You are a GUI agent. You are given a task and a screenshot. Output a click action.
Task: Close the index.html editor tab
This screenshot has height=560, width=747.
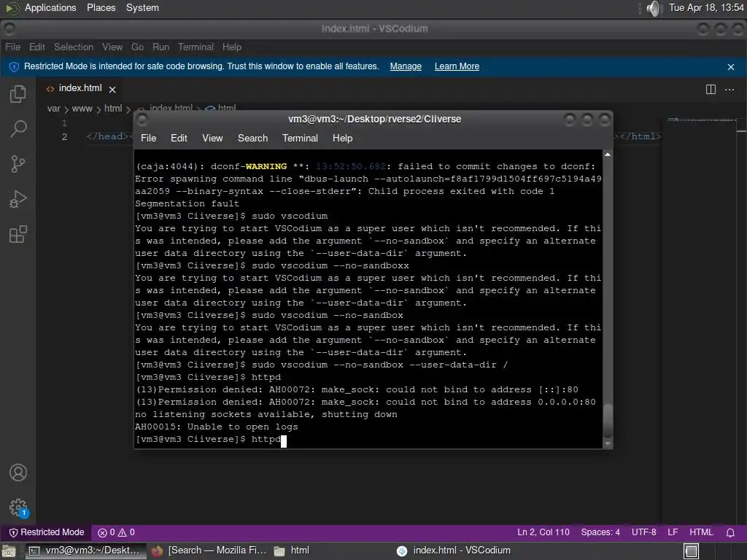112,89
